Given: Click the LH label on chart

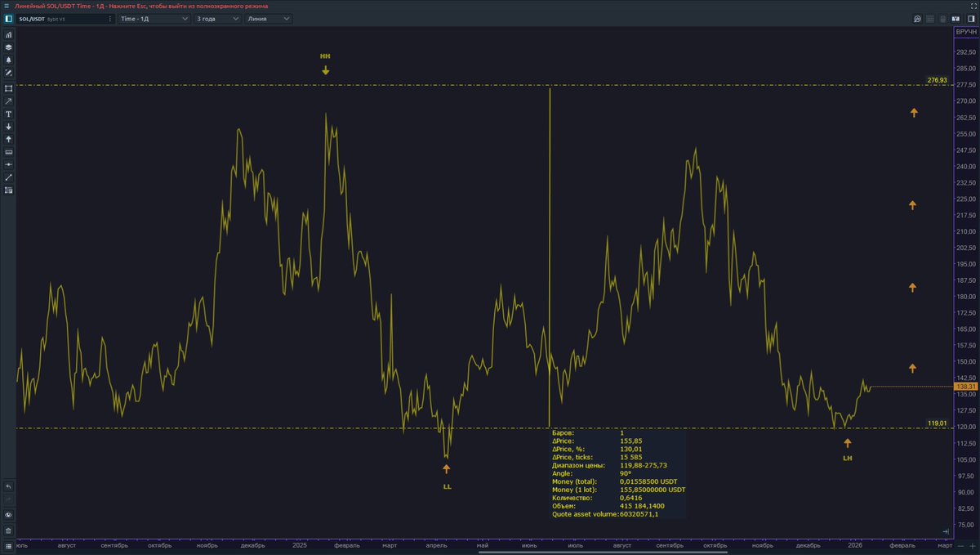Looking at the screenshot, I should 848,459.
